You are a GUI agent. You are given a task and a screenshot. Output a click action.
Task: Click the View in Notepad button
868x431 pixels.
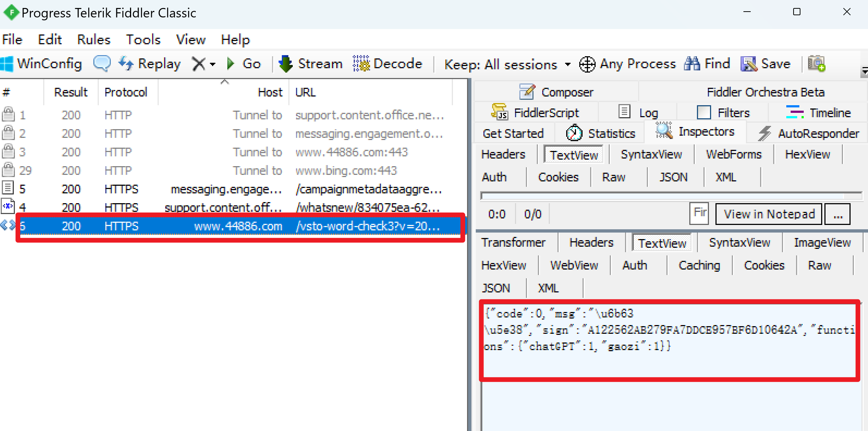coord(769,214)
